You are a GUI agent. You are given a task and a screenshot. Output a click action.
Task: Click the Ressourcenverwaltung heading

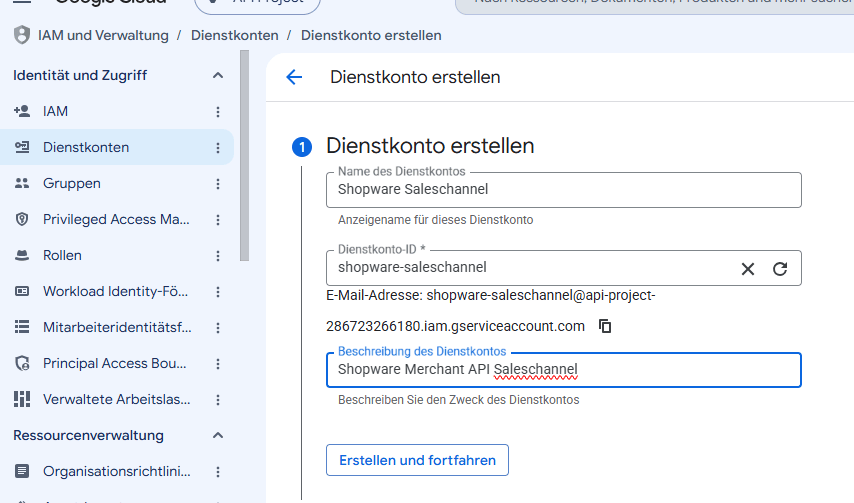[88, 435]
